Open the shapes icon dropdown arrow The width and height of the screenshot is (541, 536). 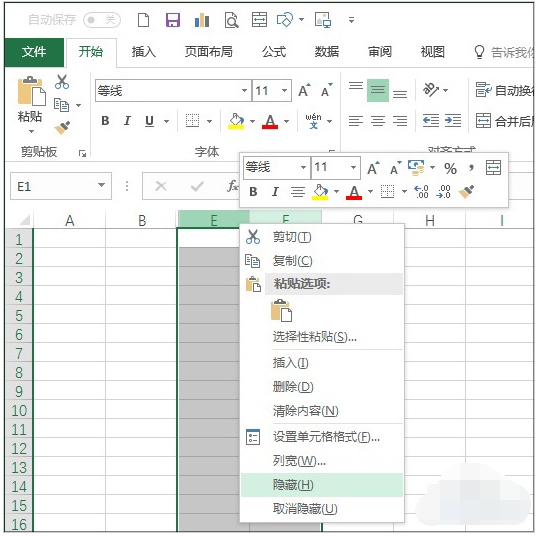coord(302,20)
